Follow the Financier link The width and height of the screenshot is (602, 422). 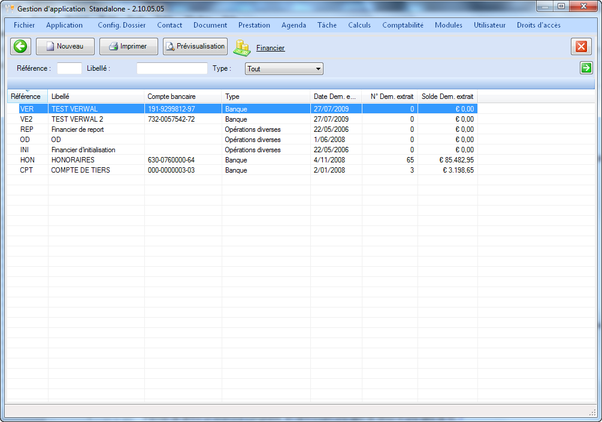(x=270, y=47)
